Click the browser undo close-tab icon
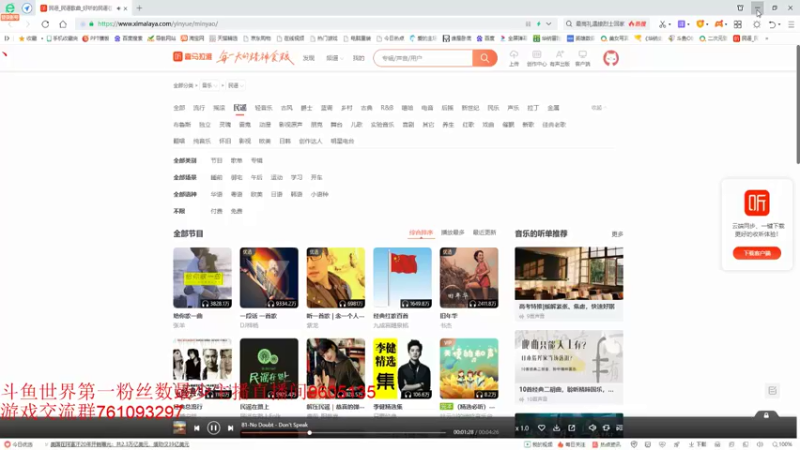 click(772, 24)
